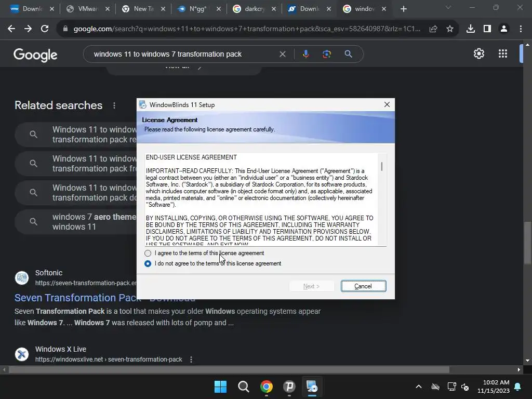Open the notifications bell
Screen dimensions: 532x399
coord(518,387)
